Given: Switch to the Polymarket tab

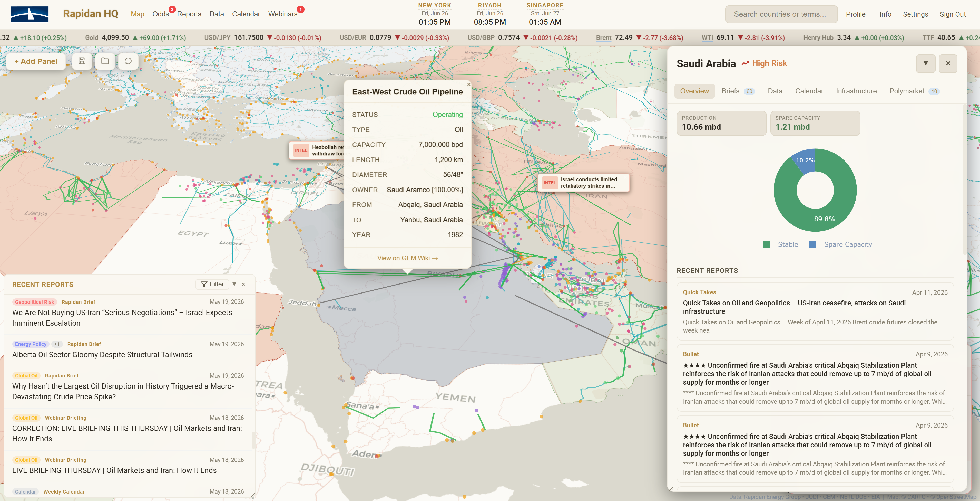Looking at the screenshot, I should coord(914,91).
